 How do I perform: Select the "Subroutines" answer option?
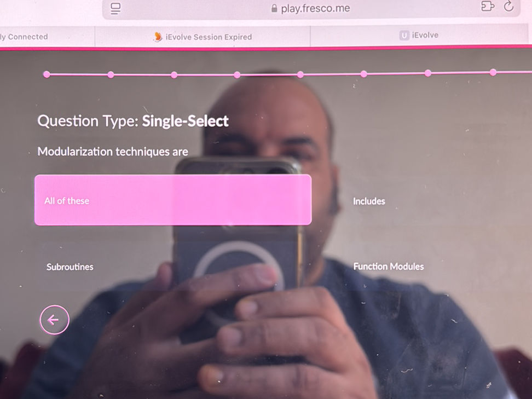tap(70, 267)
